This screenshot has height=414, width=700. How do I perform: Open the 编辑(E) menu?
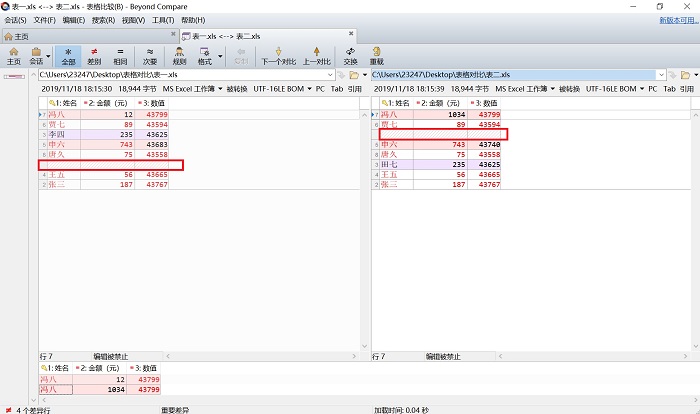pyautogui.click(x=74, y=20)
